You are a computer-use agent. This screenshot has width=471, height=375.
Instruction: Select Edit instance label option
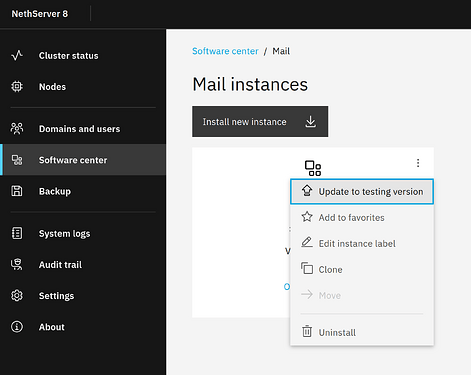point(362,243)
